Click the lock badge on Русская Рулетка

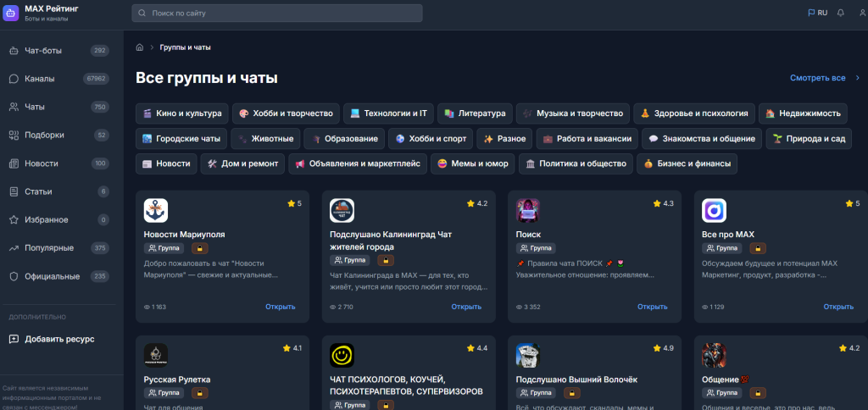(x=200, y=393)
